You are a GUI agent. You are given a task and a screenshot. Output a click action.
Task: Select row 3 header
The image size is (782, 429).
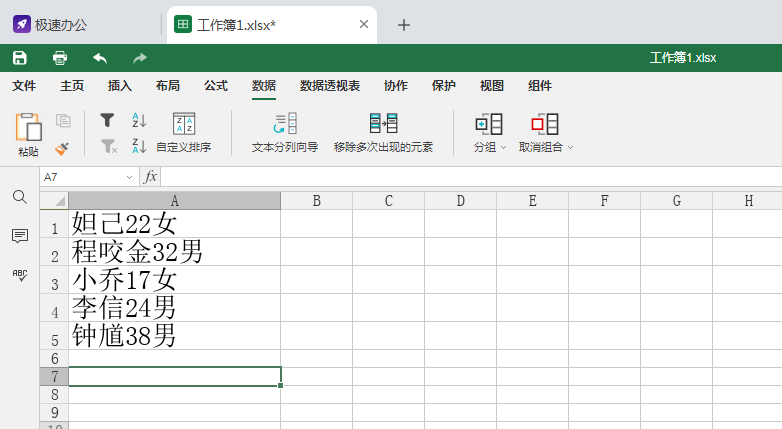coord(54,279)
